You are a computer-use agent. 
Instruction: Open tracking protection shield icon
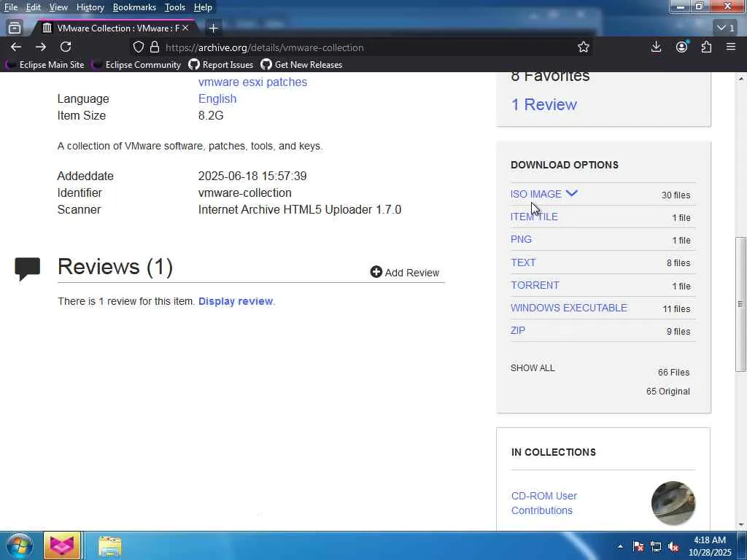coord(138,47)
